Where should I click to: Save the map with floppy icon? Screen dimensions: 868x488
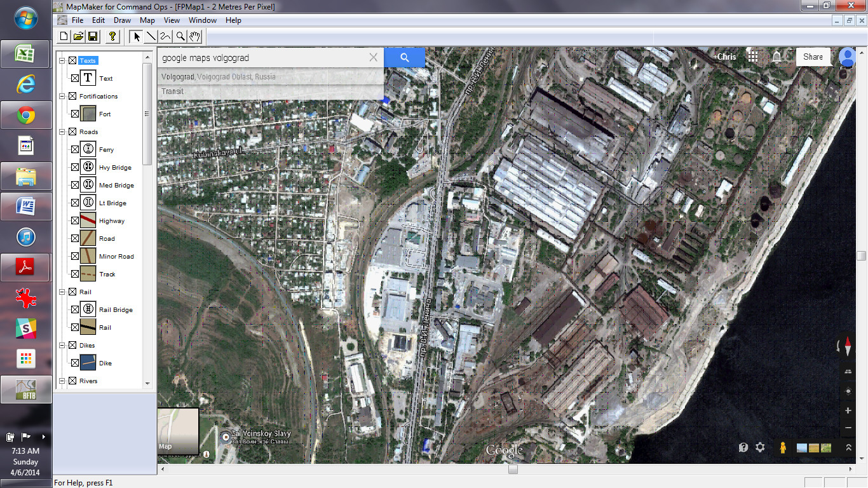coord(93,36)
